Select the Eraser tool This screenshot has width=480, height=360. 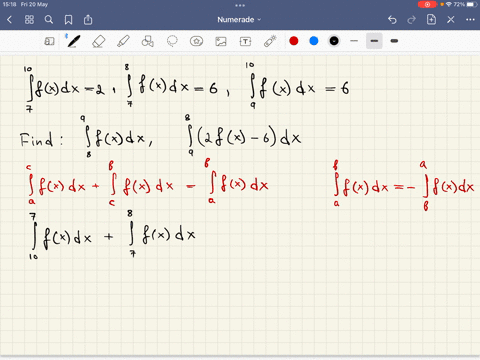[98, 41]
